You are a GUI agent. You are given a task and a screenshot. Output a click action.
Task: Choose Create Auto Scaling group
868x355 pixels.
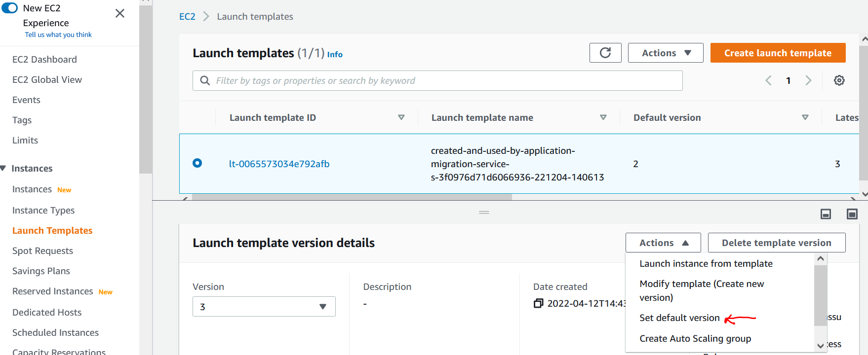pyautogui.click(x=695, y=338)
